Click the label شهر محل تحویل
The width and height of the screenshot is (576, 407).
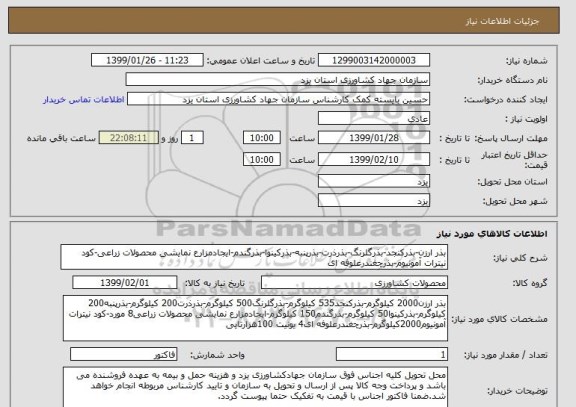pyautogui.click(x=515, y=201)
